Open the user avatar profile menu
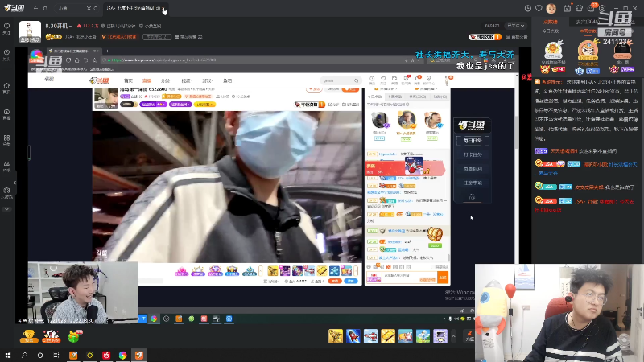 click(x=551, y=8)
